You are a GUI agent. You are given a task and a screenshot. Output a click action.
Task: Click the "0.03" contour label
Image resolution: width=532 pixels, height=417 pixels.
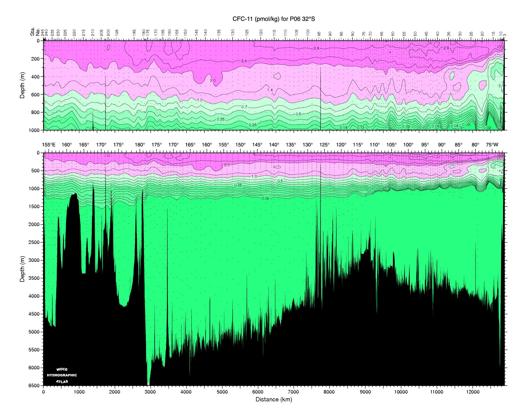(x=466, y=125)
